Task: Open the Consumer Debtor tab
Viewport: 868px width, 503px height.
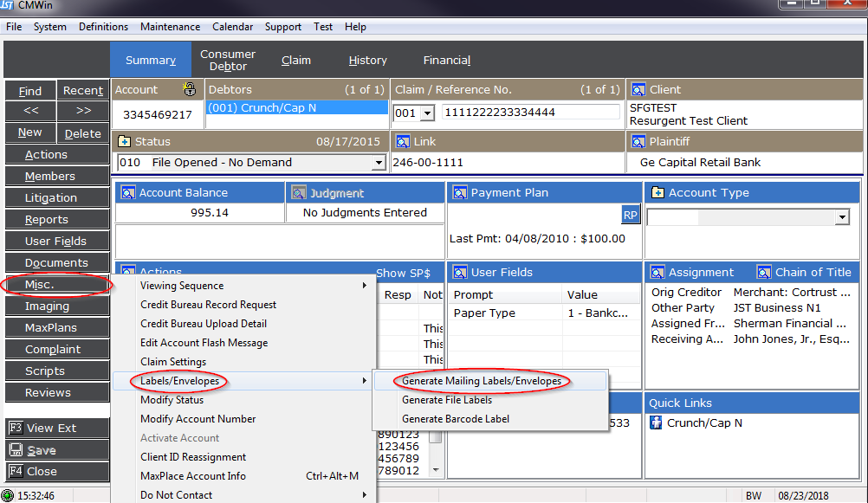Action: pyautogui.click(x=228, y=61)
